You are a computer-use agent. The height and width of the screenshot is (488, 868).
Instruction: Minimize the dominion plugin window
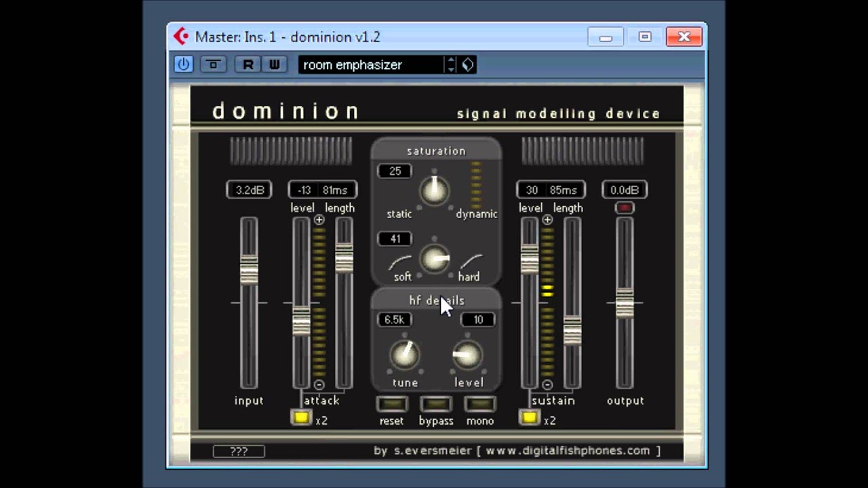(x=606, y=37)
